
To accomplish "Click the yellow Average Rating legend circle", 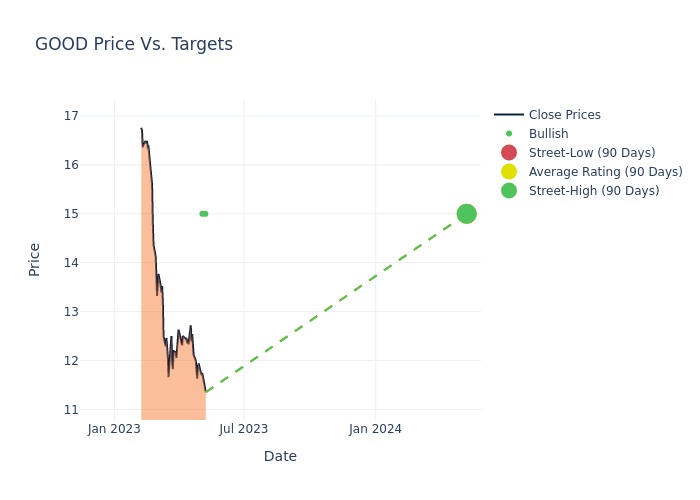I will 509,172.
